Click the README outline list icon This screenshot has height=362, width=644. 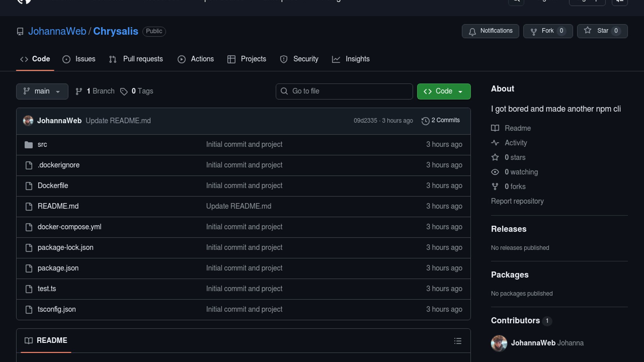(x=458, y=341)
